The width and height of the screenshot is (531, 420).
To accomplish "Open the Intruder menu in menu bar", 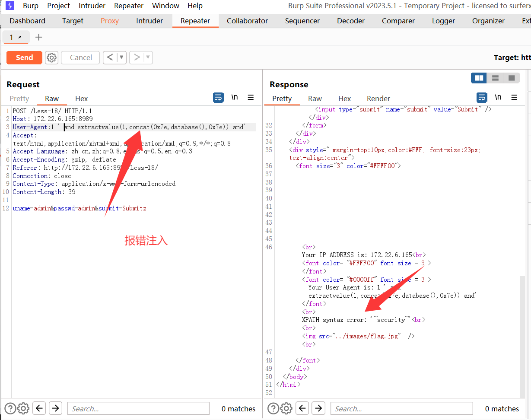I will 92,6.
